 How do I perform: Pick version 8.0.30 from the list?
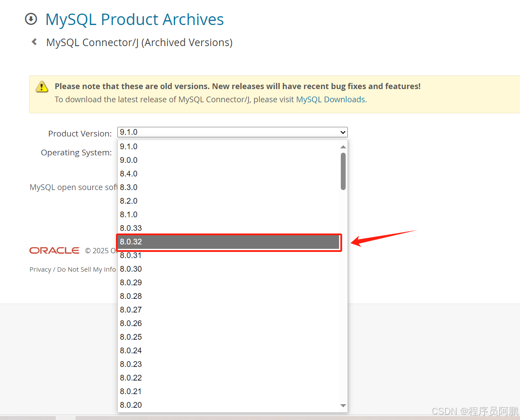tap(229, 269)
